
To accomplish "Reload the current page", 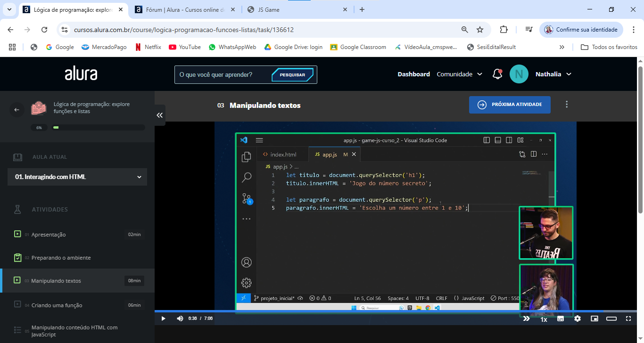I will [x=44, y=30].
